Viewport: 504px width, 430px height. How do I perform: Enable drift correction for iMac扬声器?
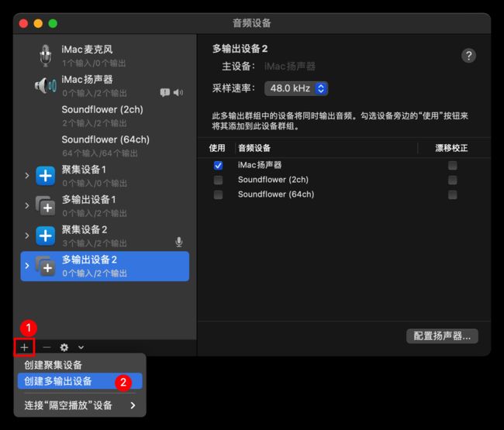pyautogui.click(x=453, y=165)
